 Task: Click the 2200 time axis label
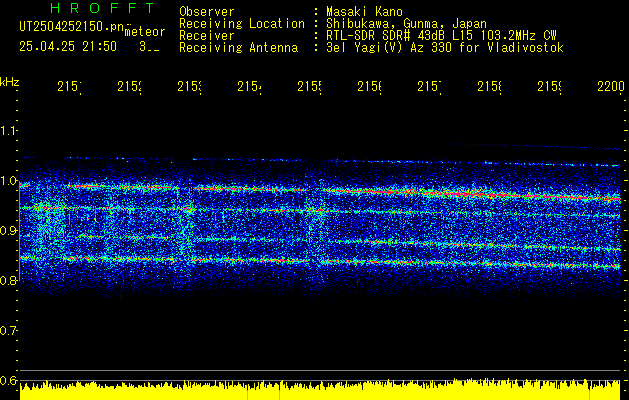point(611,86)
